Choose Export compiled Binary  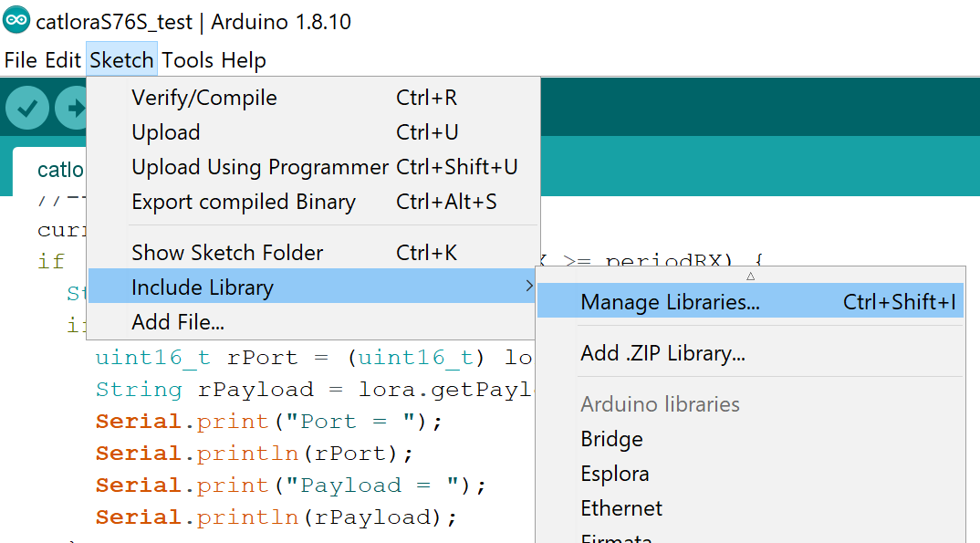(312, 202)
